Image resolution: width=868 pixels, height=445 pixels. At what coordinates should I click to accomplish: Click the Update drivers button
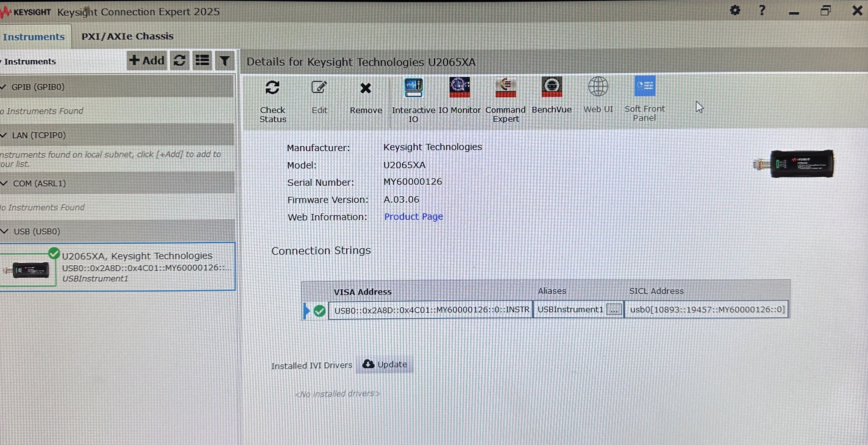385,364
